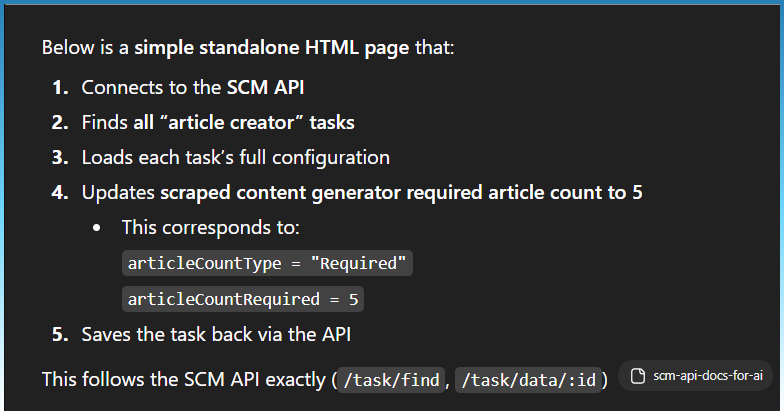Screen dimensions: 784x415
Task: Click the /task/find code snippet
Action: [391, 379]
